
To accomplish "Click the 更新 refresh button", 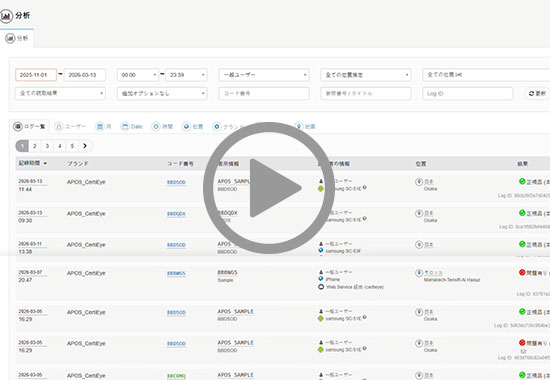I will 537,93.
